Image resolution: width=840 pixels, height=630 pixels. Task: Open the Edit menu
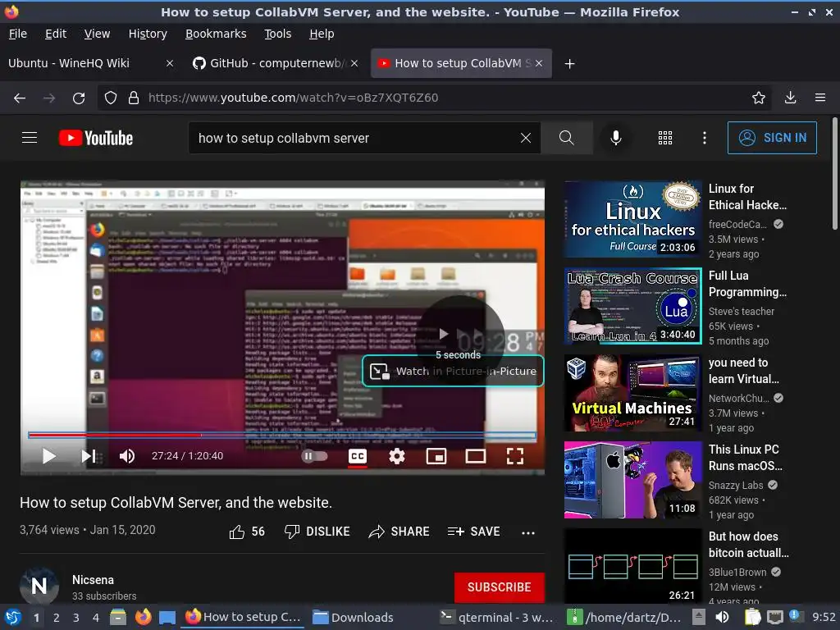(56, 34)
